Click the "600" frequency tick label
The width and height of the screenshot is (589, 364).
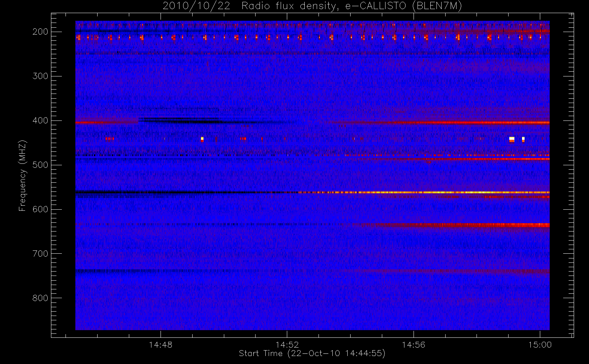(40, 209)
